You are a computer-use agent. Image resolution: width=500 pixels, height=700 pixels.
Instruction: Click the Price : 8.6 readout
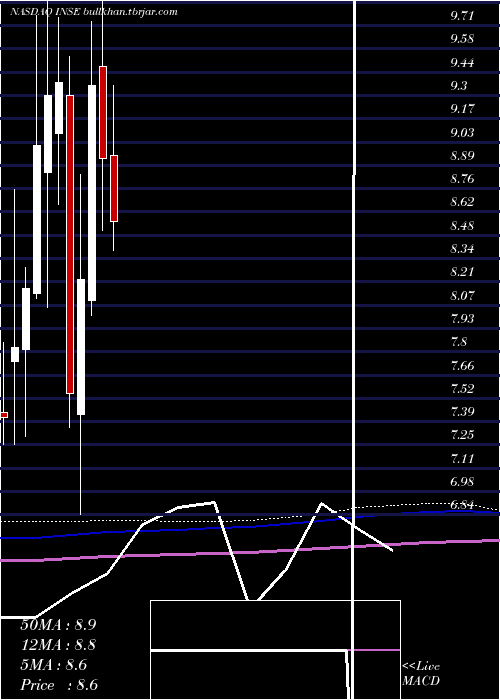click(59, 685)
